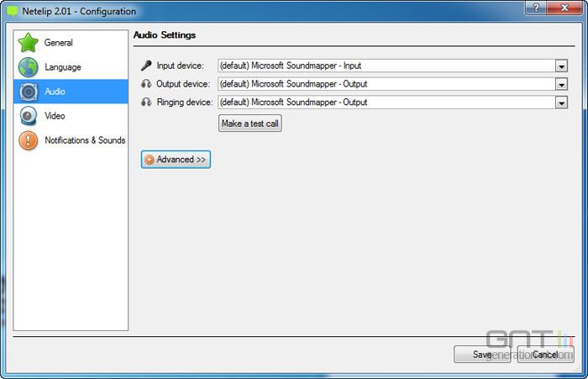588x379 pixels.
Task: Click the Input device combo box field
Action: 392,66
